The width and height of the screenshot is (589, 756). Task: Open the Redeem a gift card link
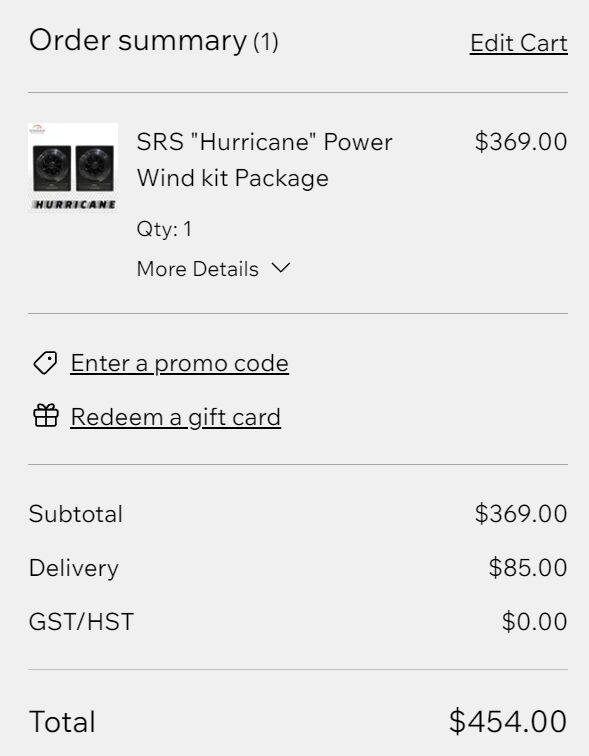tap(175, 417)
